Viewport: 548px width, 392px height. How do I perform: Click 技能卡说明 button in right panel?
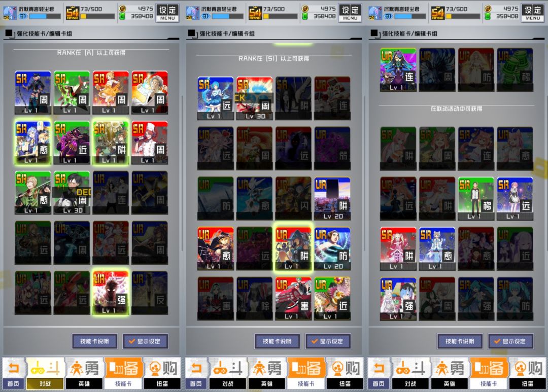click(460, 341)
